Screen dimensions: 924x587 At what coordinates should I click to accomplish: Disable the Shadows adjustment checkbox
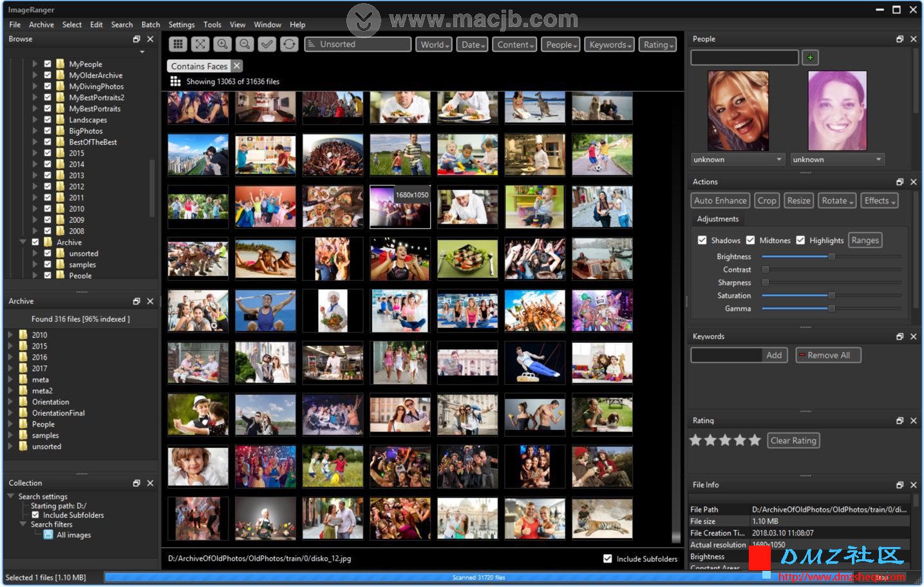(702, 240)
